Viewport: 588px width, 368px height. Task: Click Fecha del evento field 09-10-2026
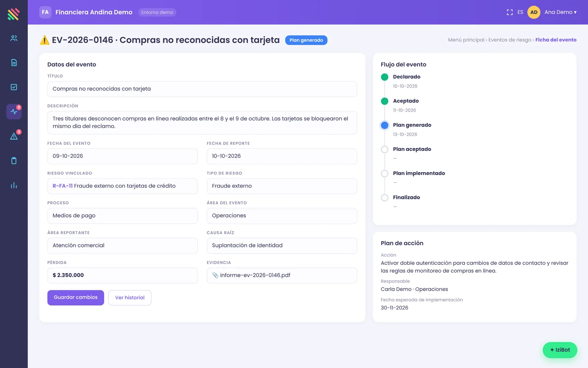[122, 156]
